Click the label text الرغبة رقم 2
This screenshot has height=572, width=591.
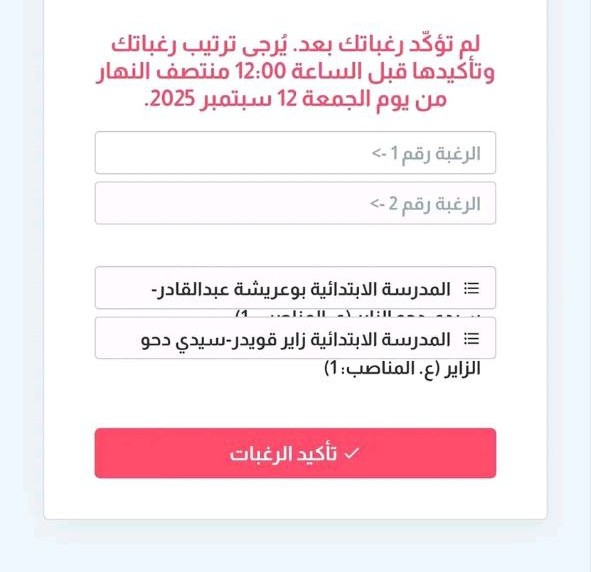tap(435, 204)
